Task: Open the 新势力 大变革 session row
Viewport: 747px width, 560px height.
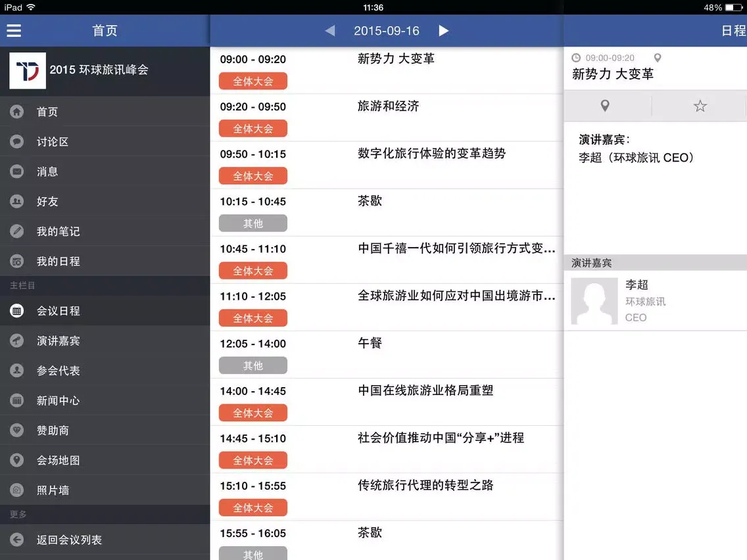Action: click(x=387, y=70)
